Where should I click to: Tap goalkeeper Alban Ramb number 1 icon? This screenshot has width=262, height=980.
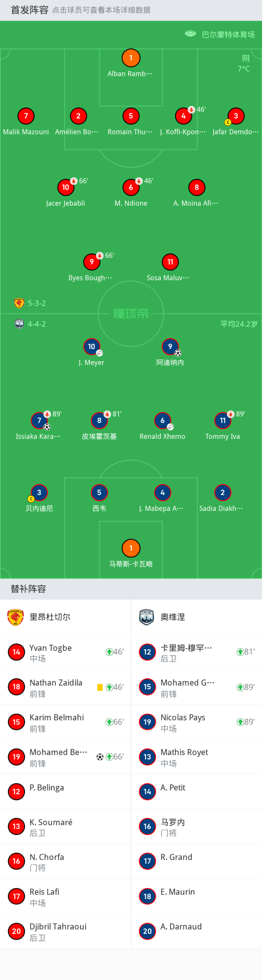131,58
